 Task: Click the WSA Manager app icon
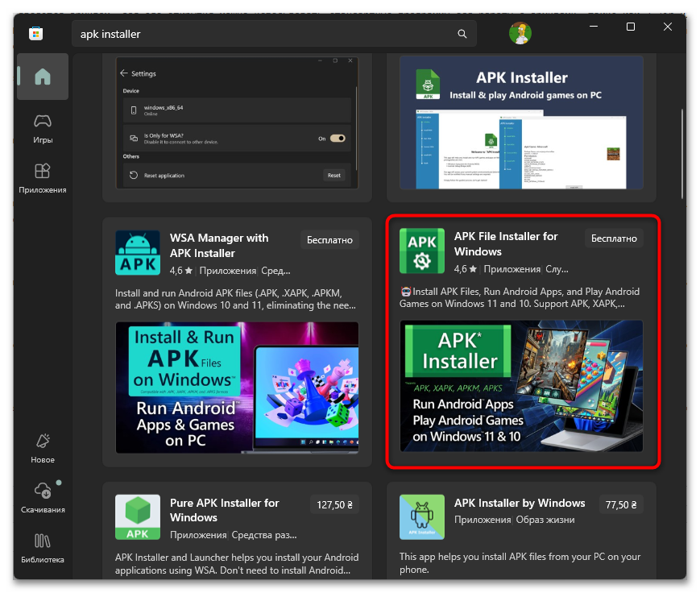click(x=138, y=253)
